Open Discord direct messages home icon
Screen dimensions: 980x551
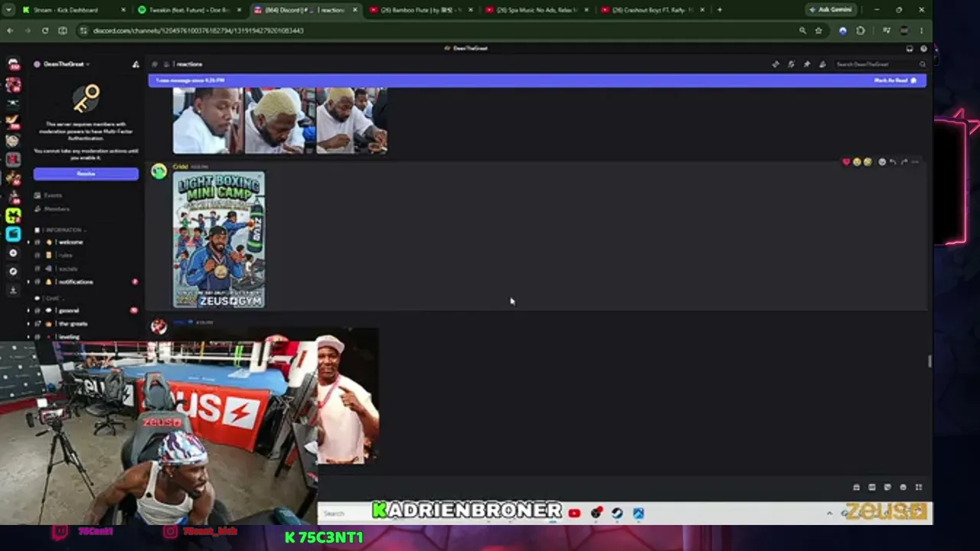click(13, 65)
